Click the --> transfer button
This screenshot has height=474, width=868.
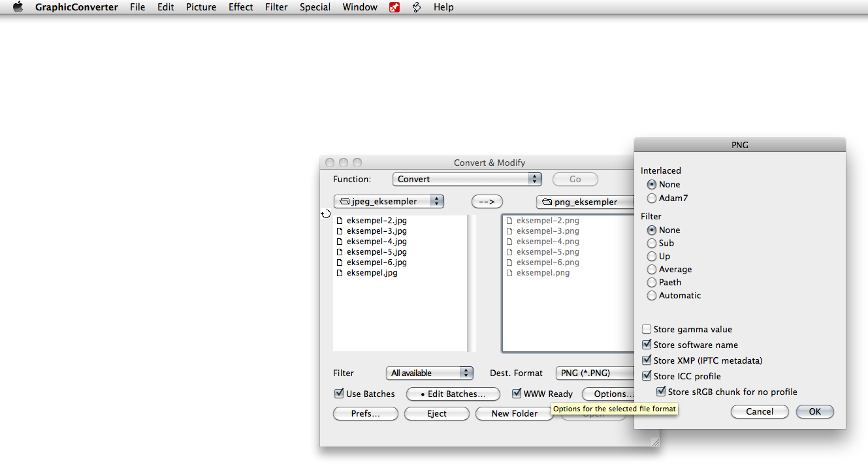tap(487, 202)
